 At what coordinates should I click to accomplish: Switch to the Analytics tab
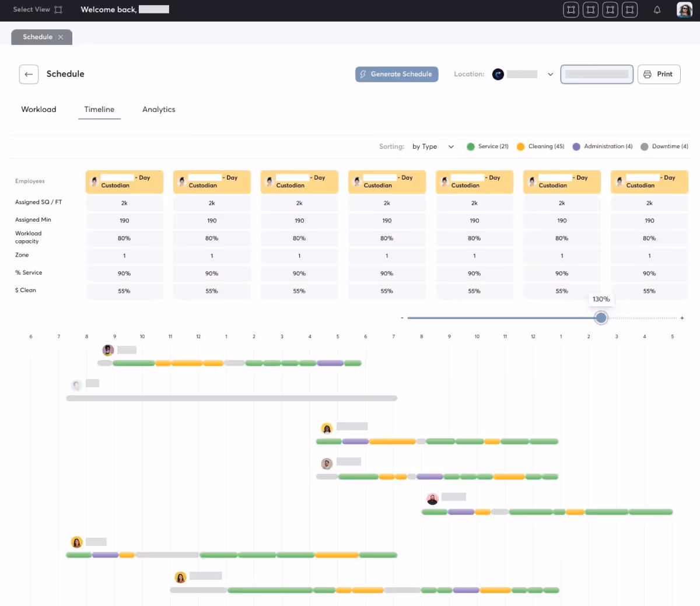(x=159, y=110)
